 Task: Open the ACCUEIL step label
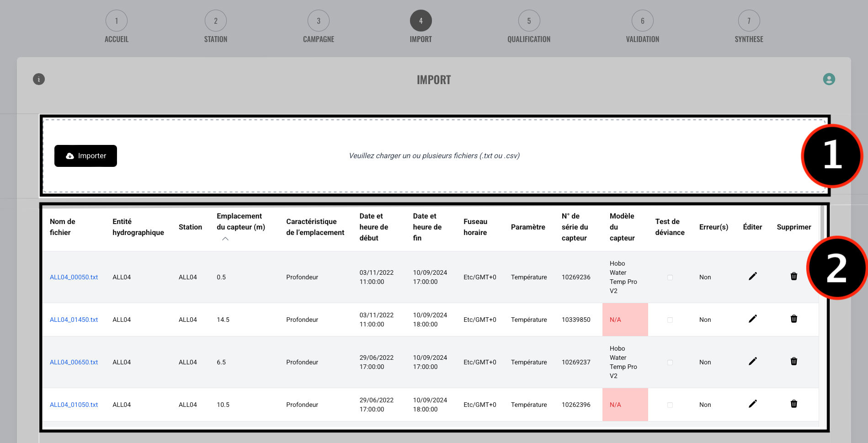(x=117, y=39)
